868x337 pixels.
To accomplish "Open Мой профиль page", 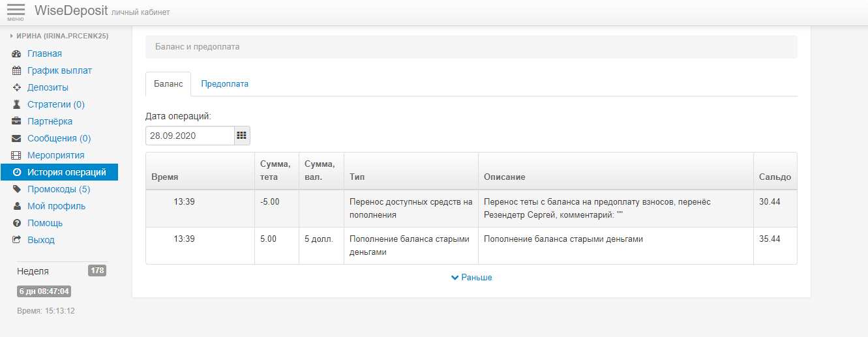I will click(x=56, y=207).
